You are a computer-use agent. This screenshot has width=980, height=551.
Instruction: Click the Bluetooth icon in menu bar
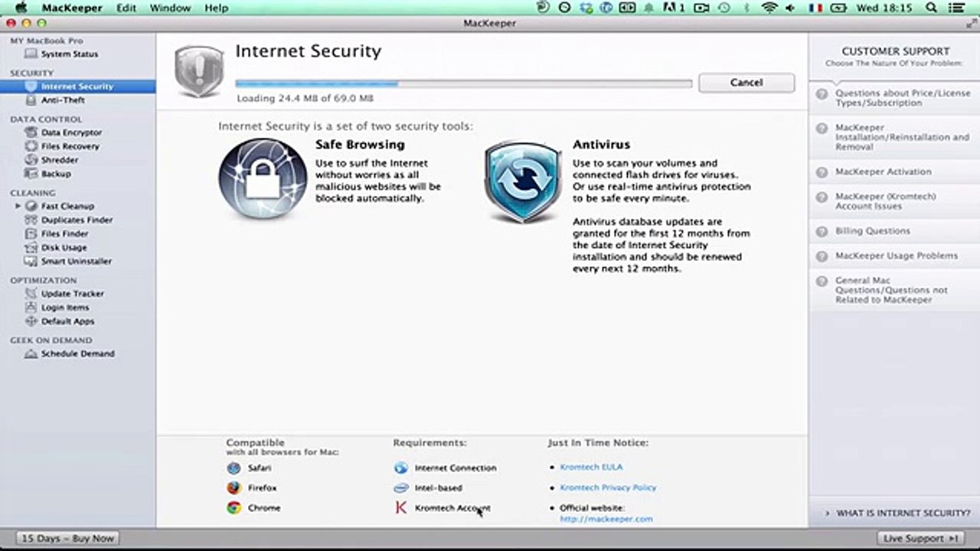[746, 8]
